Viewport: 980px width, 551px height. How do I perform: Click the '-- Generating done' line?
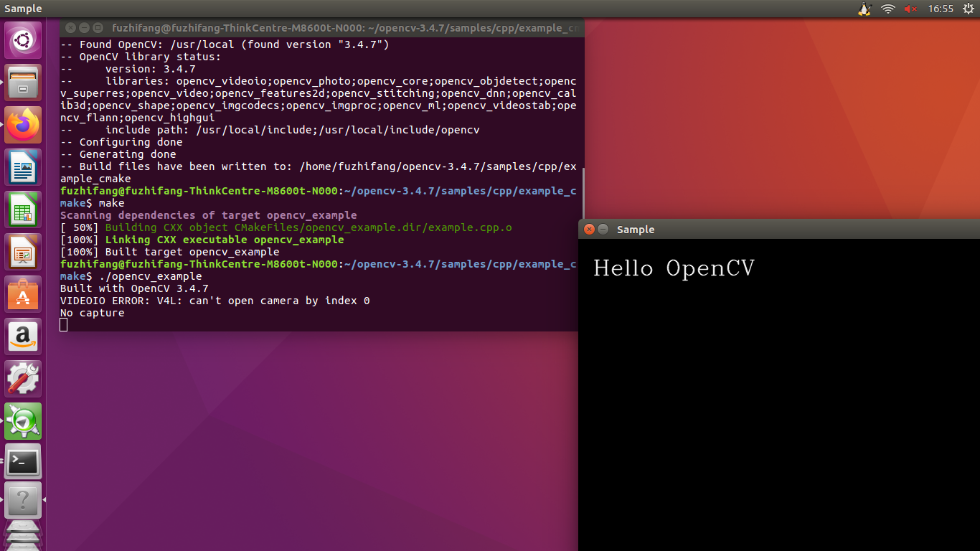point(118,154)
